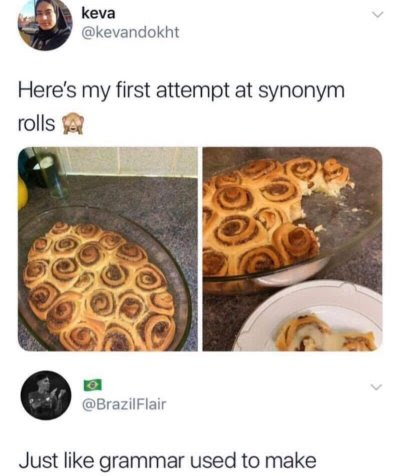Click the keva display name
400x476 pixels.
[98, 14]
